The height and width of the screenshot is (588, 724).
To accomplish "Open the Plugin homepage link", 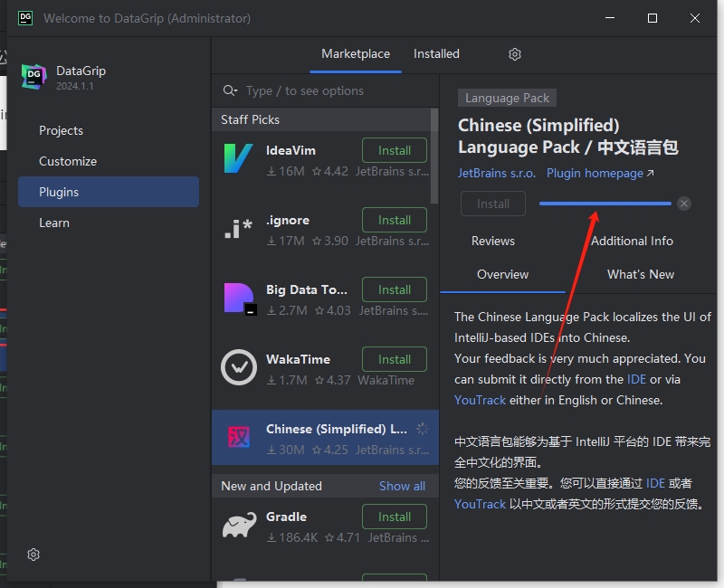I will pos(595,173).
